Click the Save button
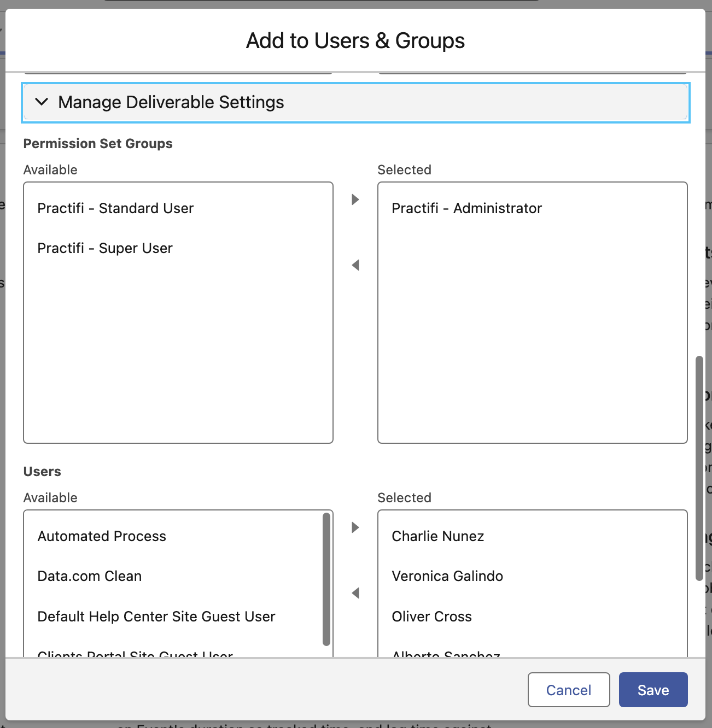Viewport: 712px width, 728px height. click(653, 690)
